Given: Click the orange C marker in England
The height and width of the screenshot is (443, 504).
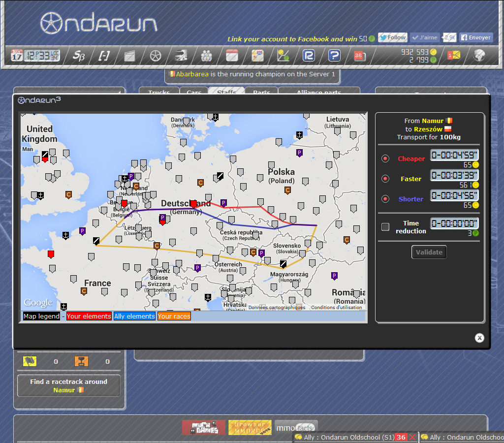Looking at the screenshot, I should tap(68, 195).
